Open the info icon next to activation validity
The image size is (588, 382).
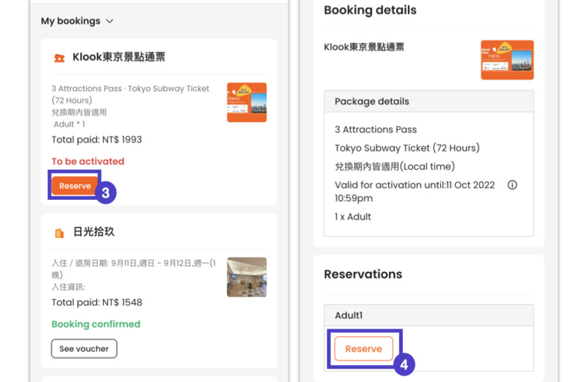pos(512,185)
